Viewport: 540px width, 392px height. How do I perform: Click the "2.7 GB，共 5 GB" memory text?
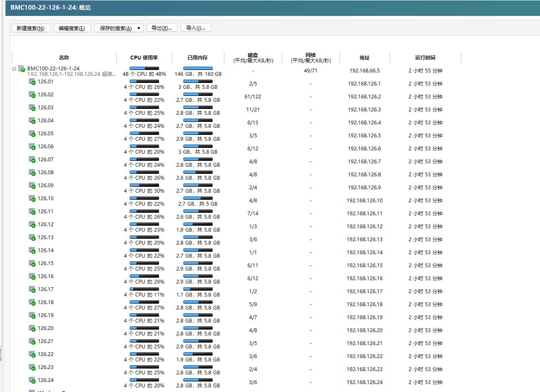198,204
